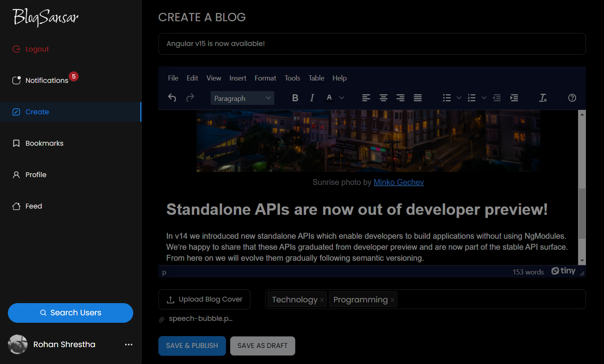Click the BlogSansar logo

46,17
